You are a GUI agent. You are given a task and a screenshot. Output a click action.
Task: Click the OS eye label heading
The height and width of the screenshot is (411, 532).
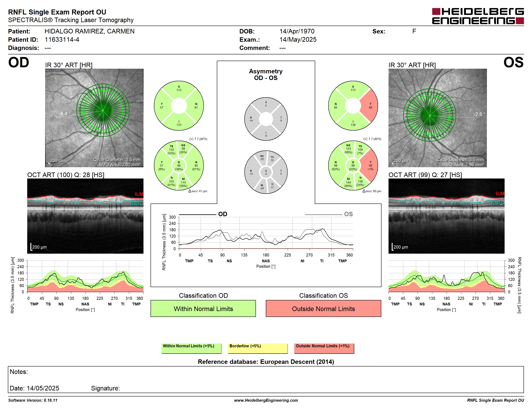tap(513, 62)
